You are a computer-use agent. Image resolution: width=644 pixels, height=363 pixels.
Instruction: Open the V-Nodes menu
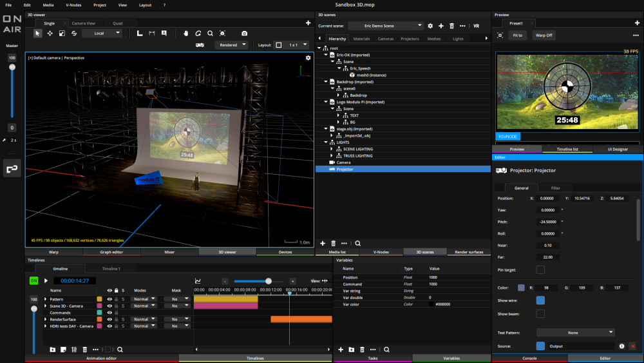pyautogui.click(x=73, y=5)
